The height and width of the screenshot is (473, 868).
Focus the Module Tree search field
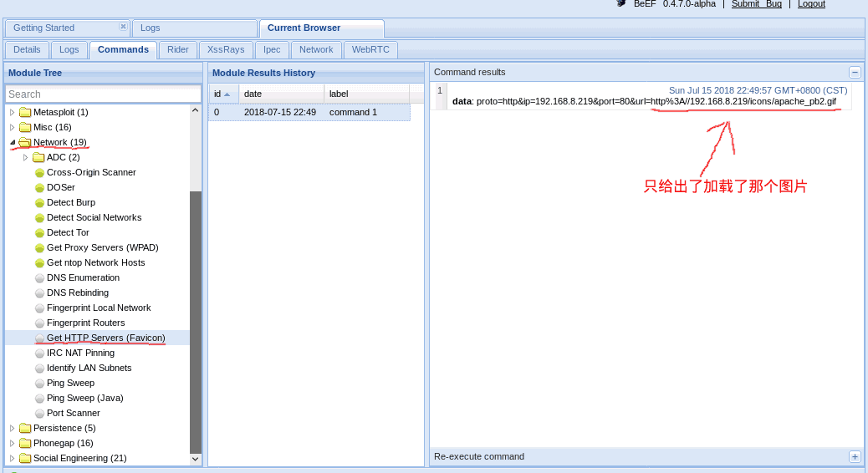tap(103, 94)
